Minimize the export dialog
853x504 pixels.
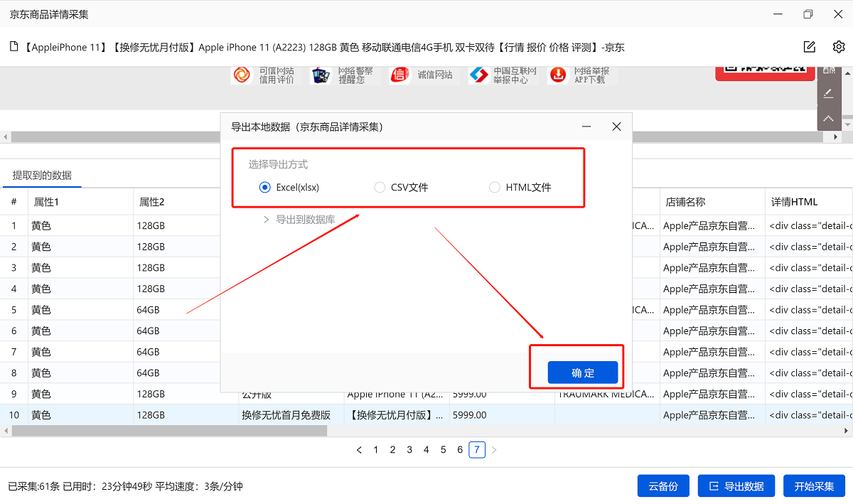[x=587, y=127]
